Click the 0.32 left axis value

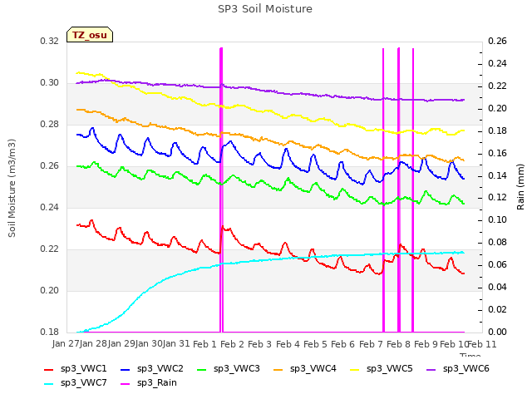pos(50,41)
